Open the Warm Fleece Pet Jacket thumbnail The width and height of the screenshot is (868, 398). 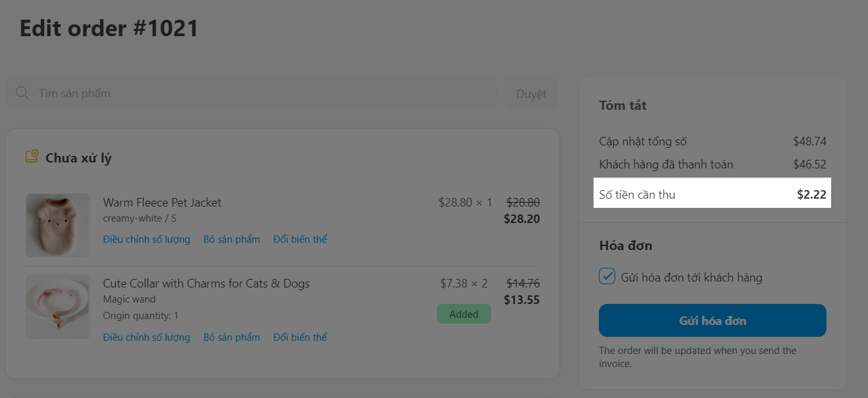click(x=58, y=225)
